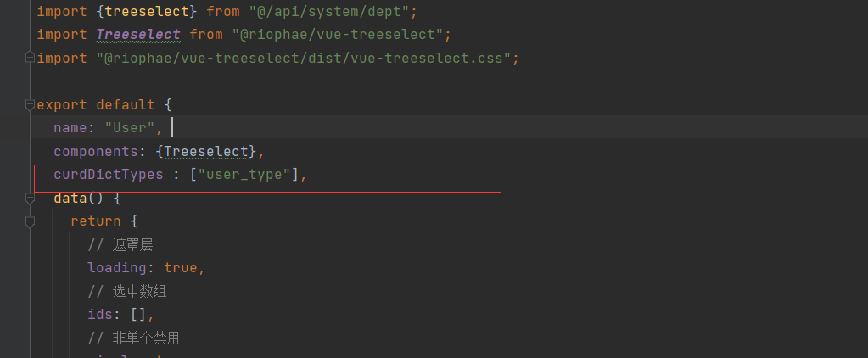Click the export keyword
The width and height of the screenshot is (868, 358).
62,105
